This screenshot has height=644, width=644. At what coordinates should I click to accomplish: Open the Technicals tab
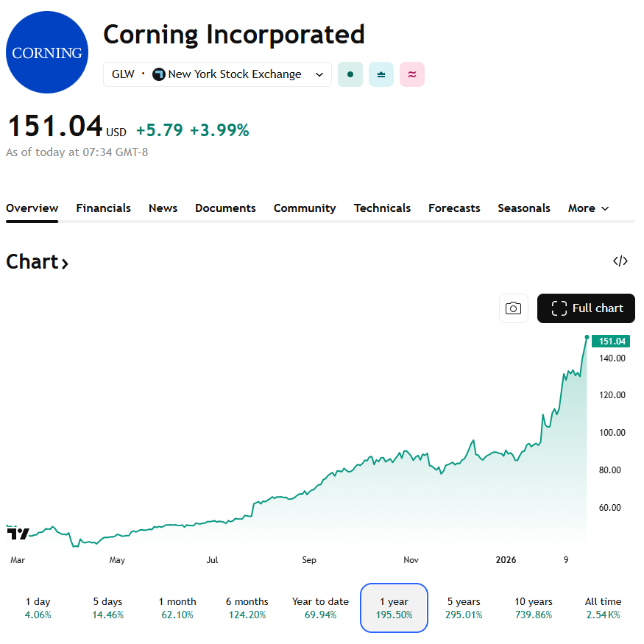pyautogui.click(x=383, y=208)
